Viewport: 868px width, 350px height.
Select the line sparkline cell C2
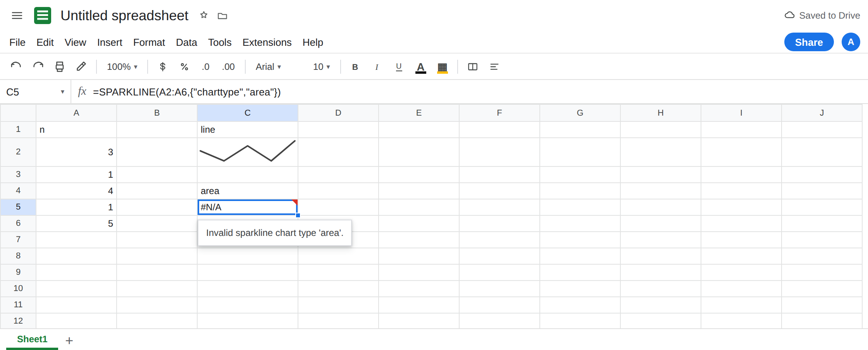click(x=248, y=152)
